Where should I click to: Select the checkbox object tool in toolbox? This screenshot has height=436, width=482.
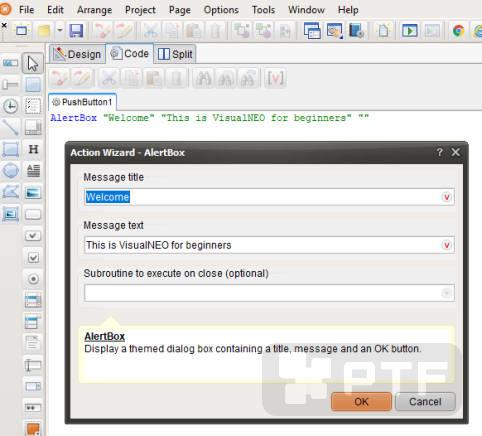[x=33, y=257]
